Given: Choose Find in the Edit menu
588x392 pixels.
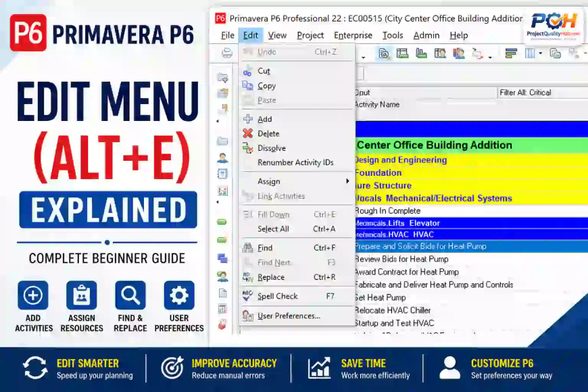Looking at the screenshot, I should [x=297, y=247].
